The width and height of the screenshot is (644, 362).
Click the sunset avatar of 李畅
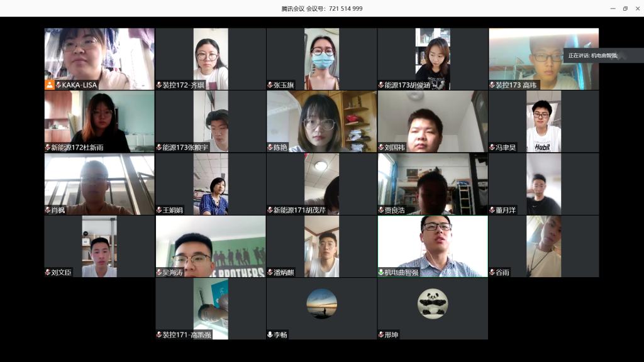[x=321, y=304]
